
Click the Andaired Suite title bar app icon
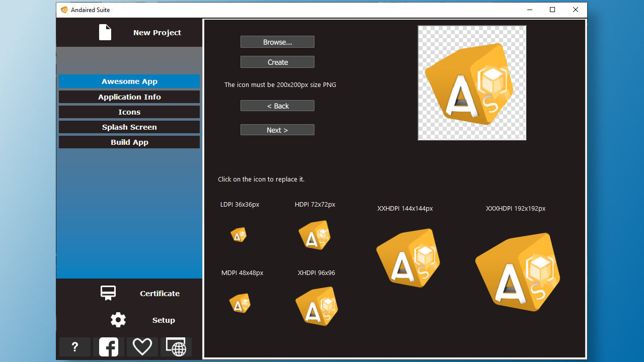pos(64,10)
